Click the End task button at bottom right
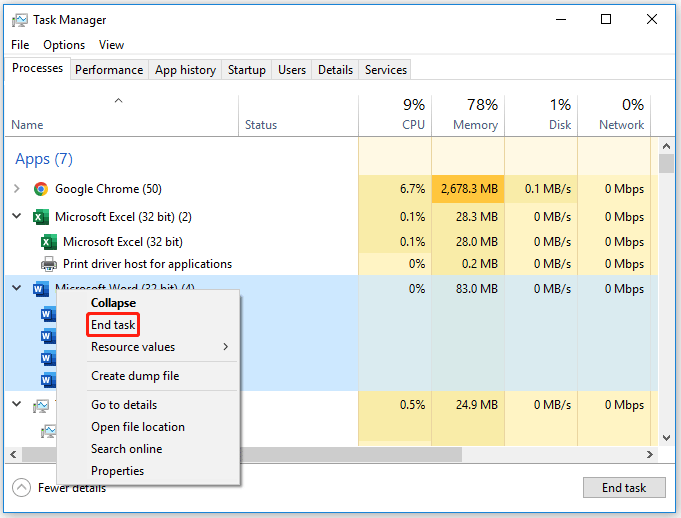The image size is (681, 518). click(x=624, y=488)
